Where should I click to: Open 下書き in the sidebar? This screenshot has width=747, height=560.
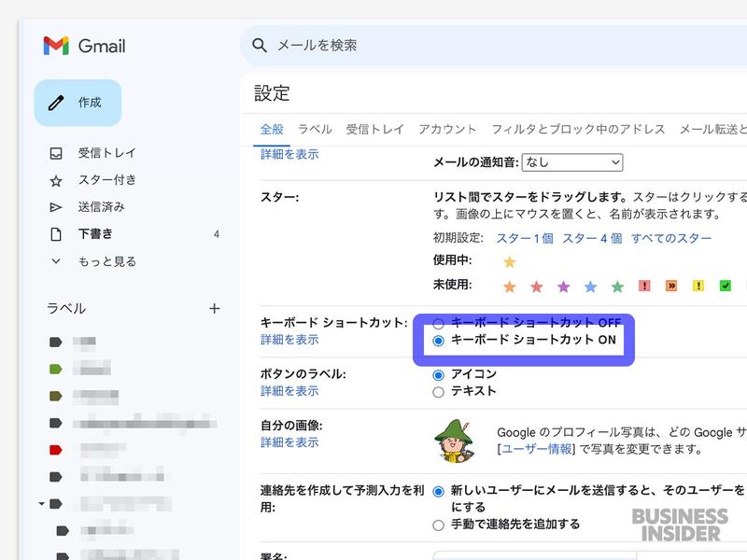coord(95,234)
